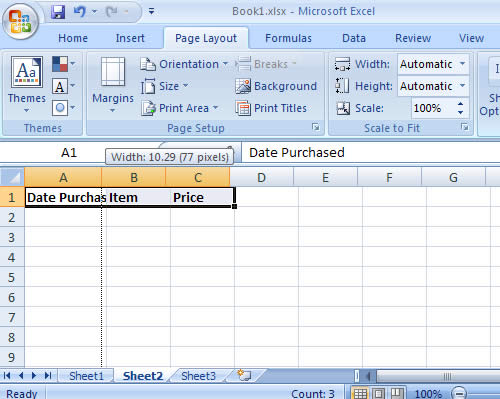Select row 9 header

[12, 357]
